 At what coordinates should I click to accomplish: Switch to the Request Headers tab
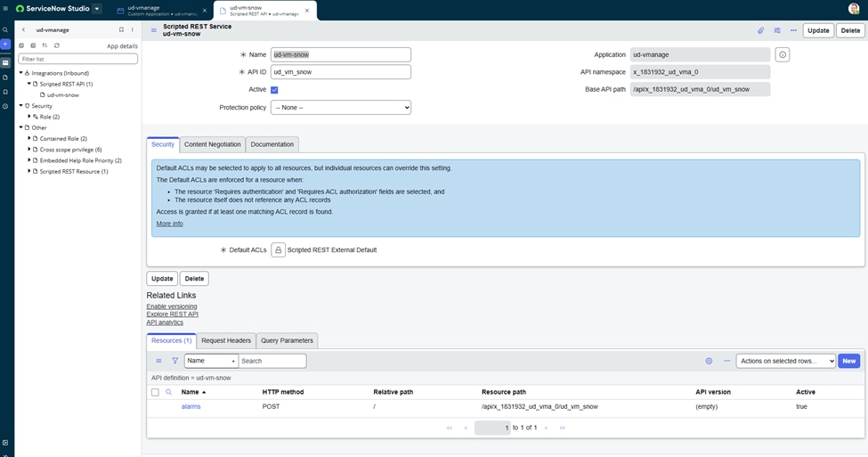226,340
